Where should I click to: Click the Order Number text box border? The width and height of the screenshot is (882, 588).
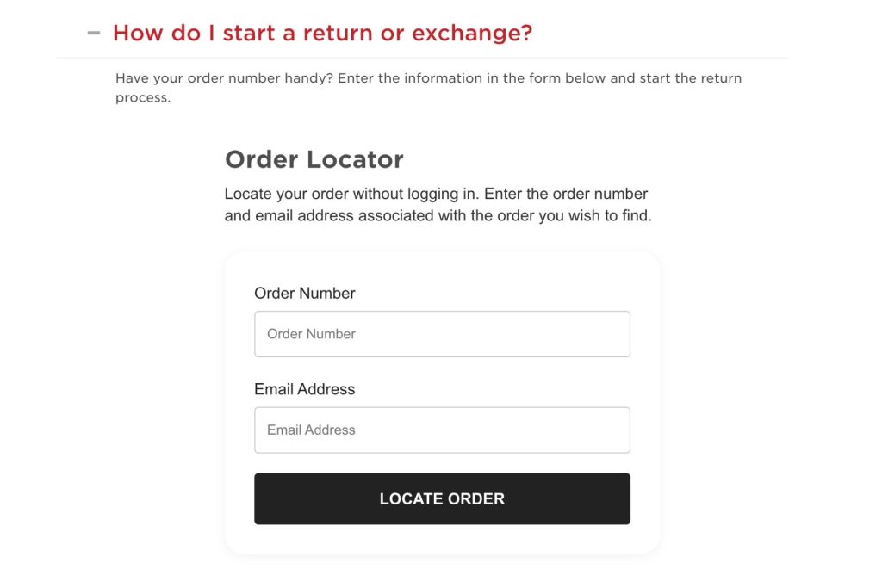[x=442, y=313]
